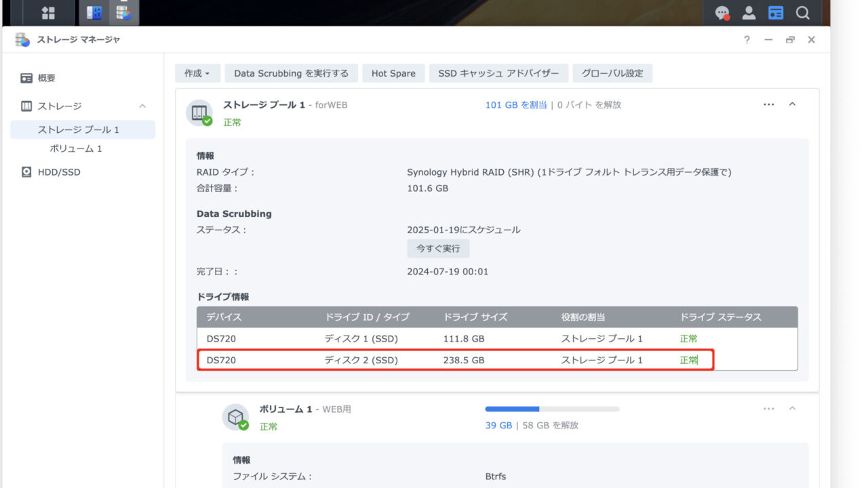Click the 2024-07-19 00:01 completion date
The height and width of the screenshot is (488, 868).
(448, 272)
